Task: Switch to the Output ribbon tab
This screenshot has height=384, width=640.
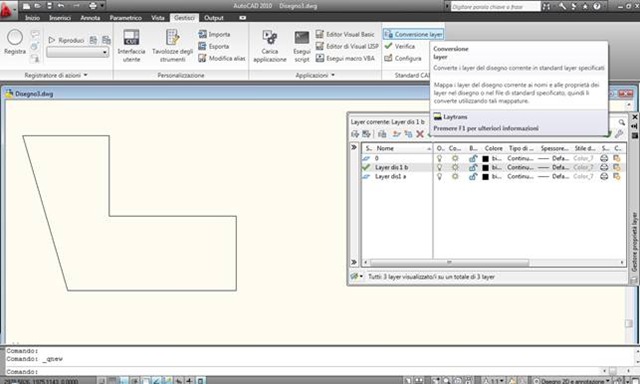Action: click(x=213, y=18)
